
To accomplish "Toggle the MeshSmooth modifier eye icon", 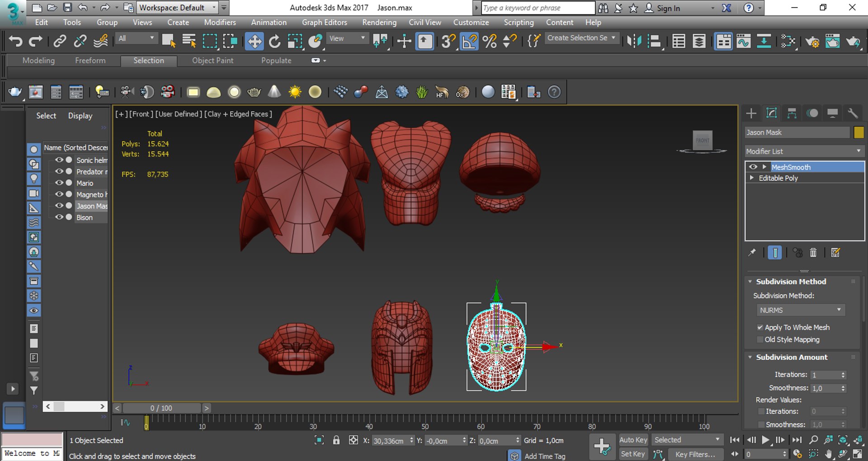I will [753, 167].
